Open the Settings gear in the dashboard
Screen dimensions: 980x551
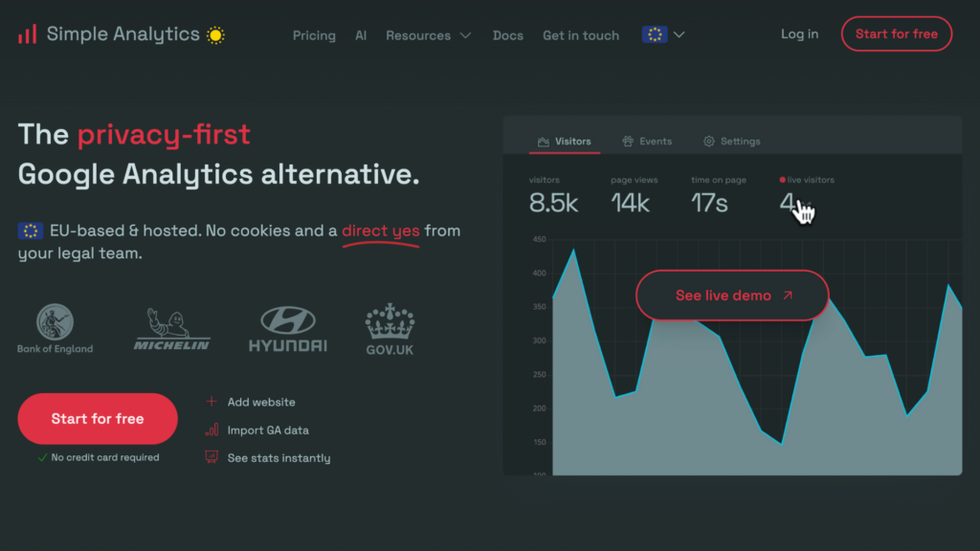tap(707, 141)
